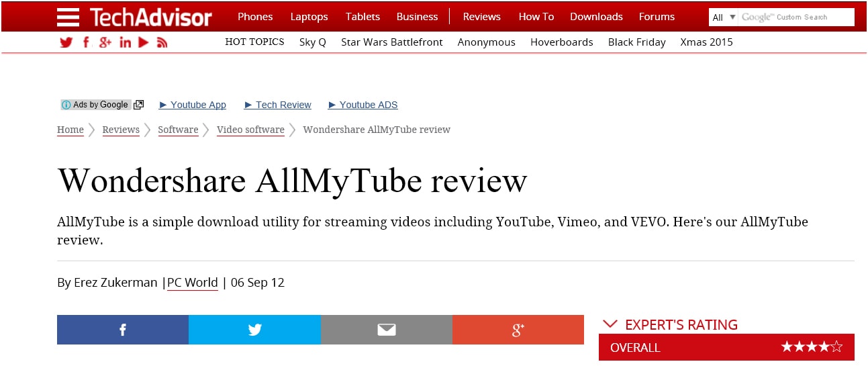The width and height of the screenshot is (868, 368).
Task: Click the TechAdvisor logo
Action: click(151, 17)
